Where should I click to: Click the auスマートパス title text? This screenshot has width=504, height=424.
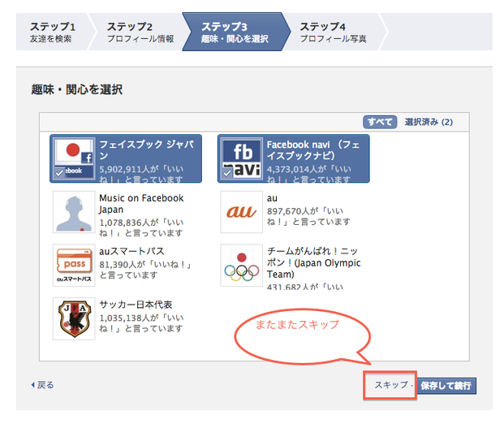pyautogui.click(x=131, y=251)
